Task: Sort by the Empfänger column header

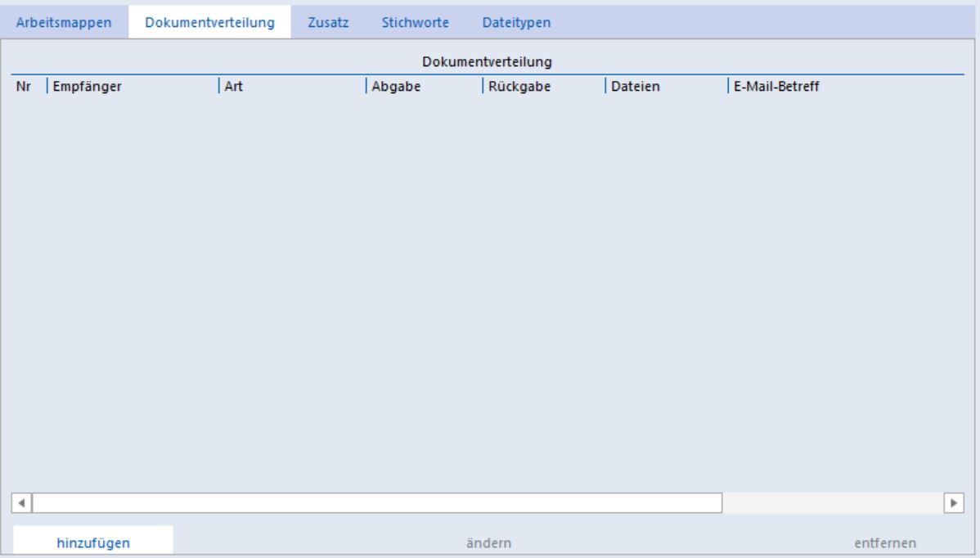Action: 133,86
